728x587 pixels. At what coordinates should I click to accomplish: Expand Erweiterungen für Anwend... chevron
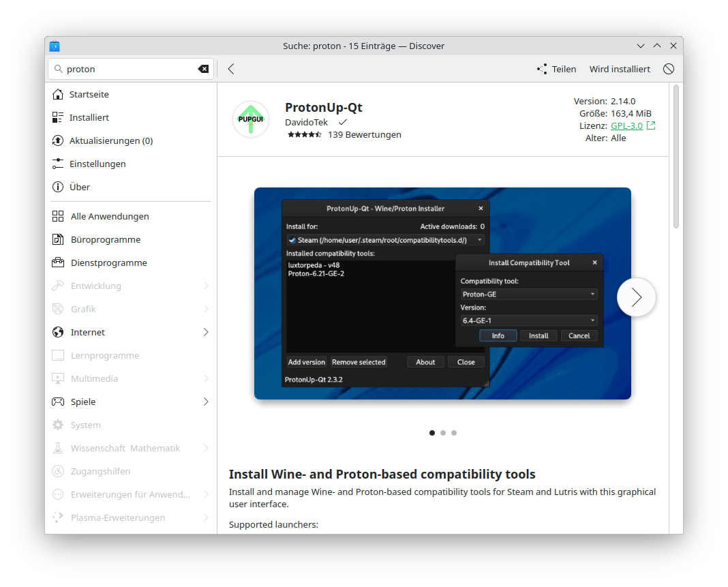(206, 495)
